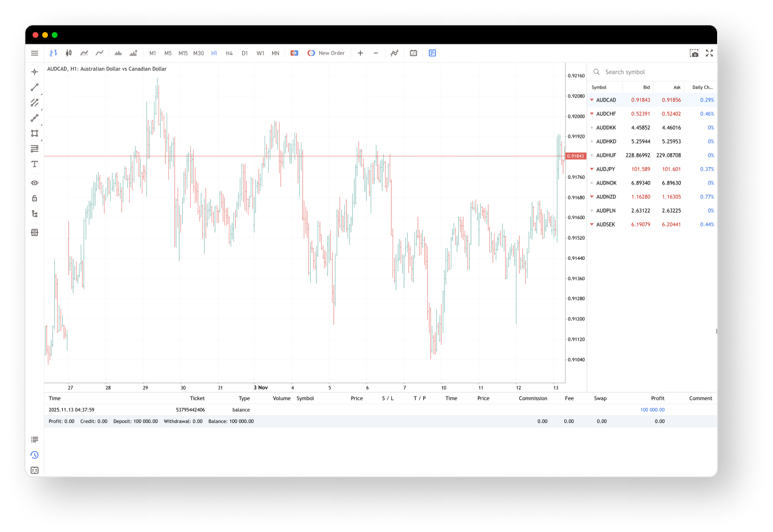Screen dimensions: 773x532
Task: Sort watchlist by the Bid column header
Action: (646, 88)
